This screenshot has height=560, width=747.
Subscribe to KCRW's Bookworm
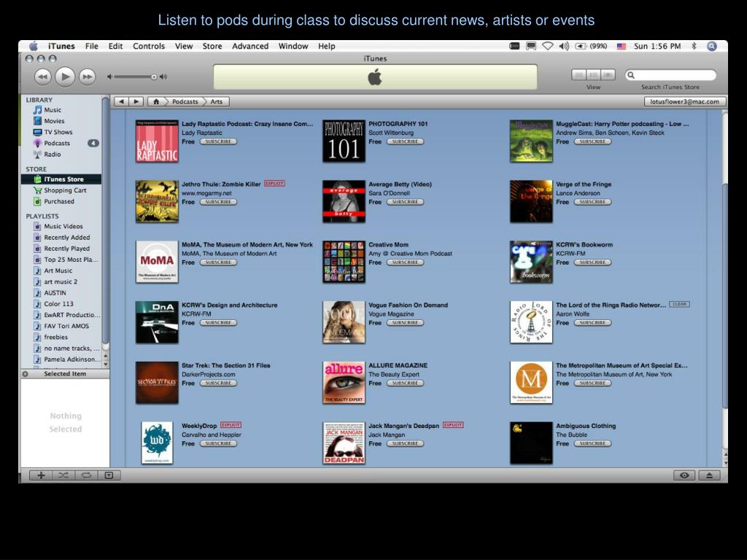coord(592,262)
